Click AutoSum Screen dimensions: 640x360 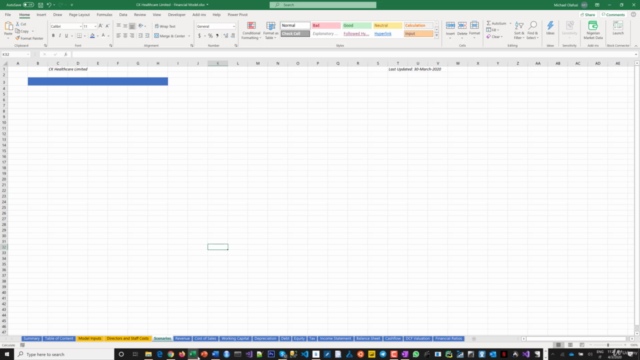496,23
